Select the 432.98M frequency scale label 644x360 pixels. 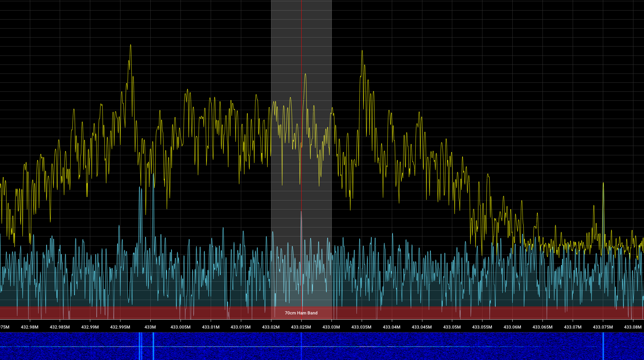point(30,327)
